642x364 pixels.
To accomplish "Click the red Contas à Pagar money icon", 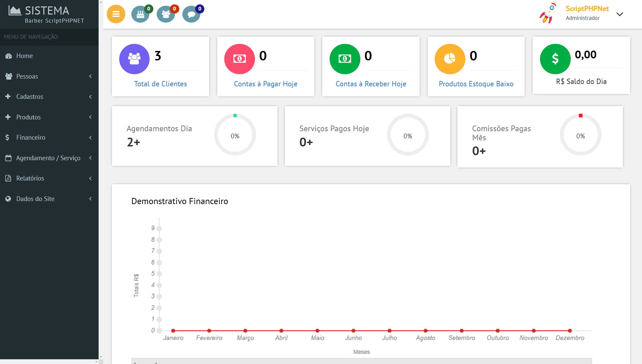I will pos(239,59).
